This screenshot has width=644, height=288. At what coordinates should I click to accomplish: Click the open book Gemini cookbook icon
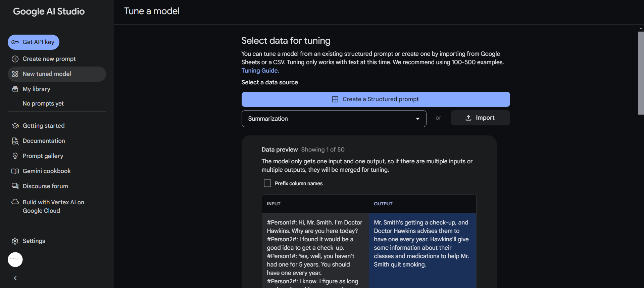(x=15, y=171)
